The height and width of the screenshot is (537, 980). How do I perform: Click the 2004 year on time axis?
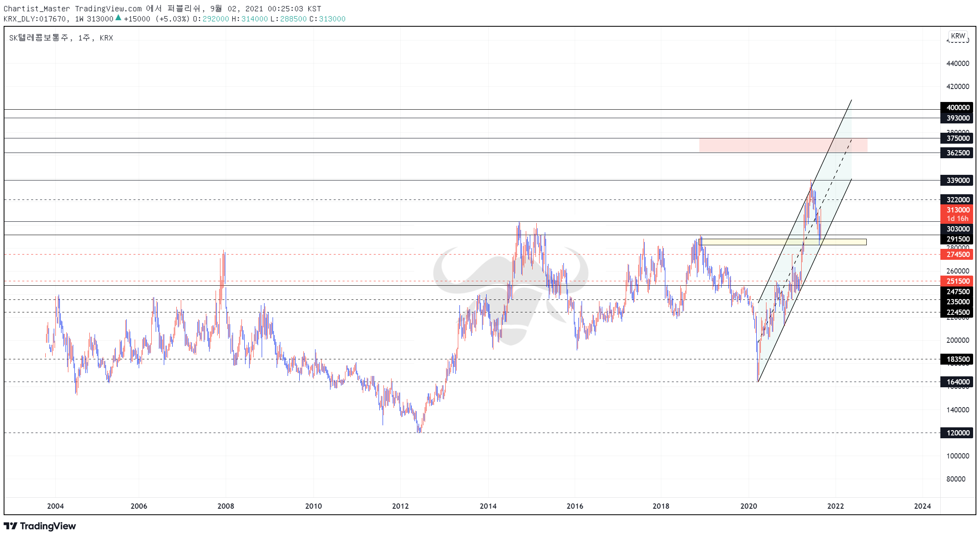tap(55, 506)
